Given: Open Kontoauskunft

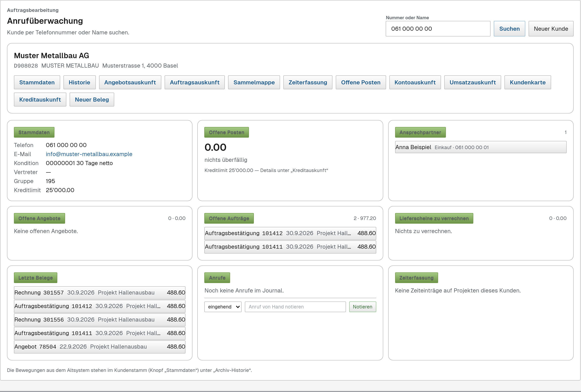Looking at the screenshot, I should coord(415,82).
